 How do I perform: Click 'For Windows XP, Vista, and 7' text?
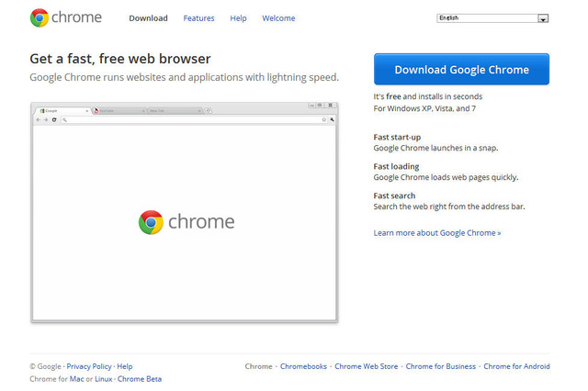[424, 108]
